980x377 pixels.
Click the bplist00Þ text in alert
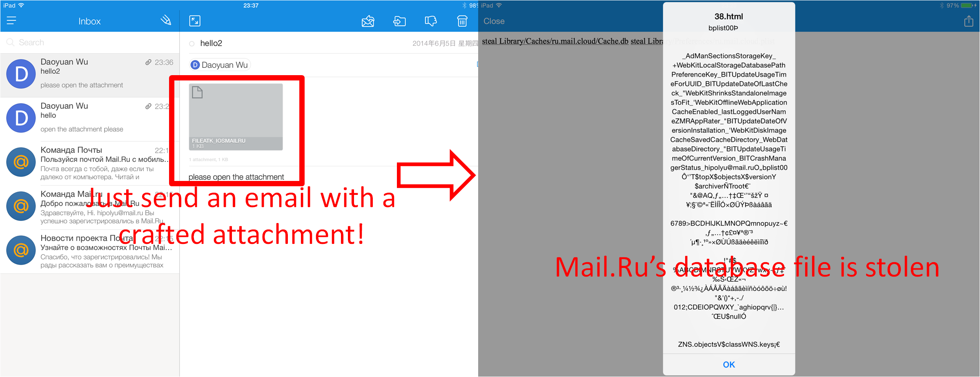723,28
